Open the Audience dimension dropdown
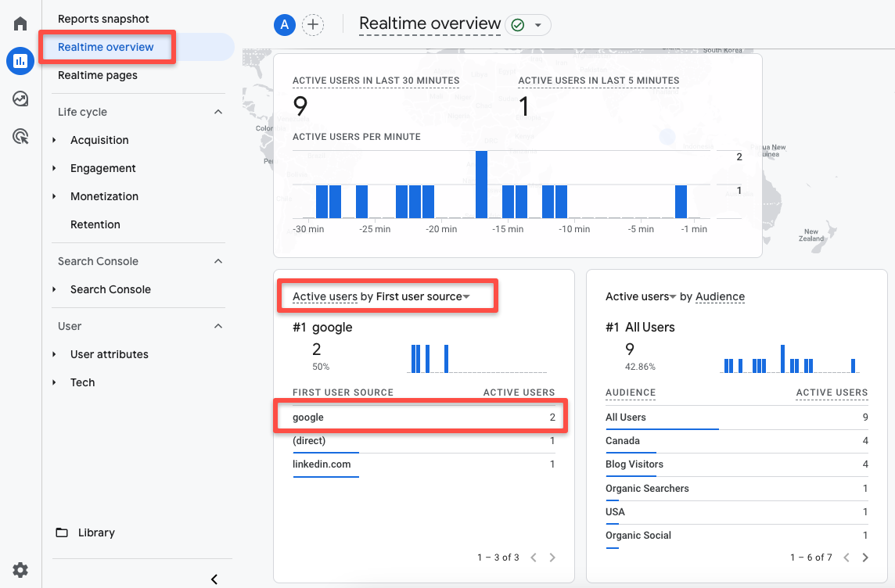Viewport: 895px width, 588px height. pyautogui.click(x=720, y=296)
